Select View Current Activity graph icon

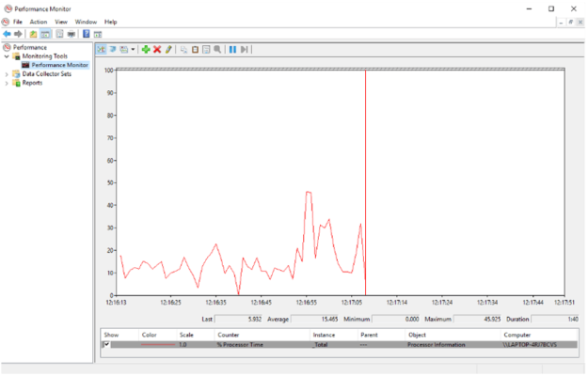102,50
